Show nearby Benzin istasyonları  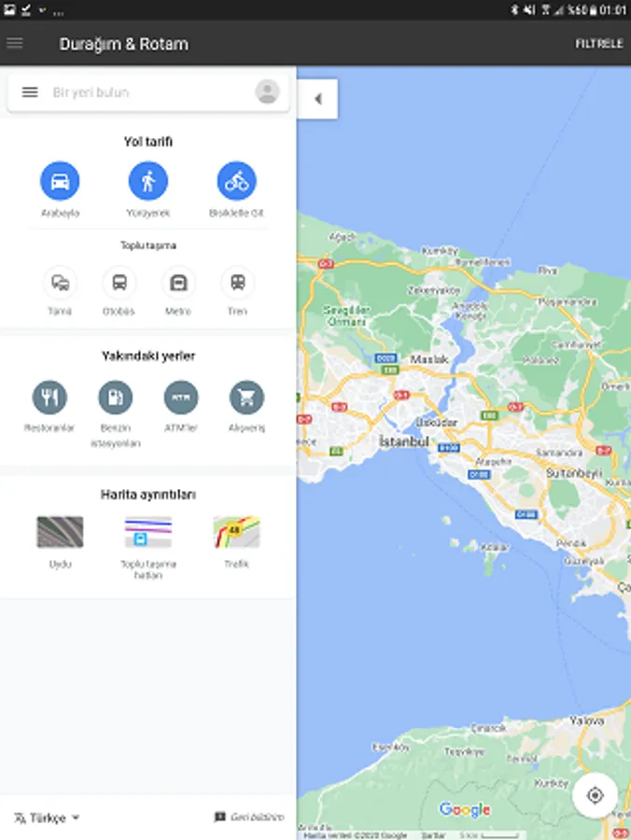[x=115, y=398]
